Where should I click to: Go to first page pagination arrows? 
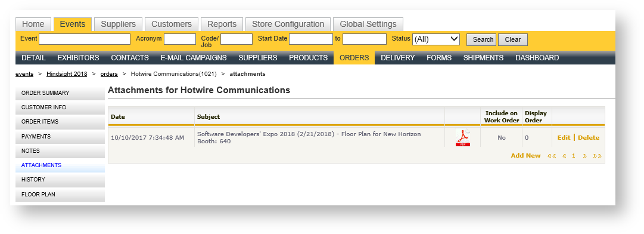(552, 156)
